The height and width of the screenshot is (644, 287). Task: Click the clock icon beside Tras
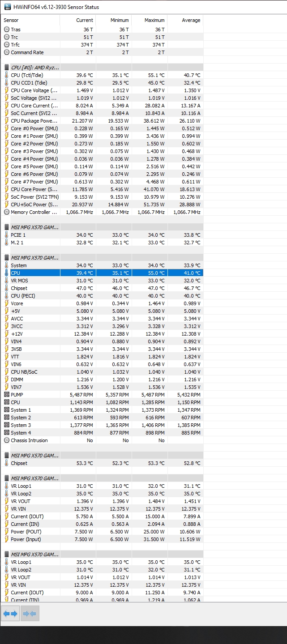pos(6,30)
